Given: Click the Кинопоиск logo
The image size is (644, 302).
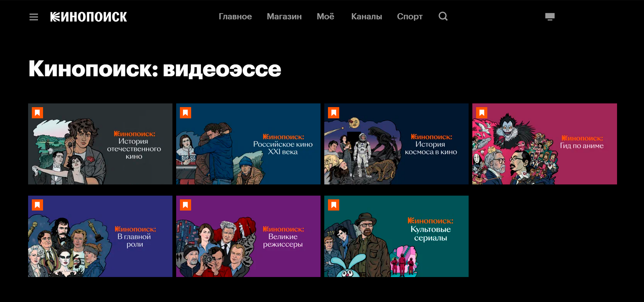Looking at the screenshot, I should 89,17.
